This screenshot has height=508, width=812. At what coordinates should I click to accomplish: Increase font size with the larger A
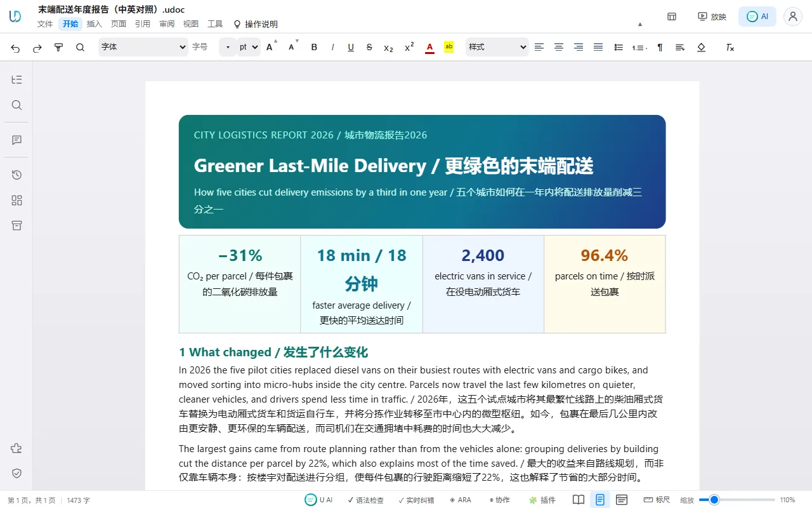[271, 47]
